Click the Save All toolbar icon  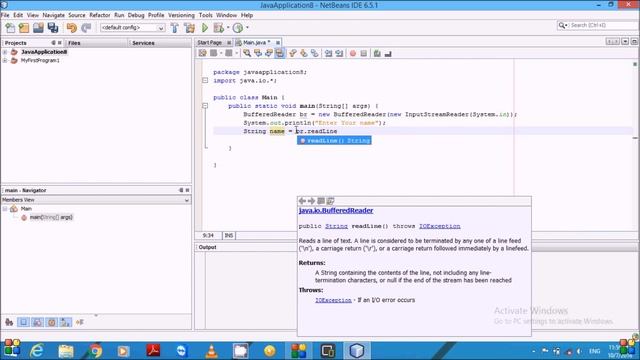[53, 28]
